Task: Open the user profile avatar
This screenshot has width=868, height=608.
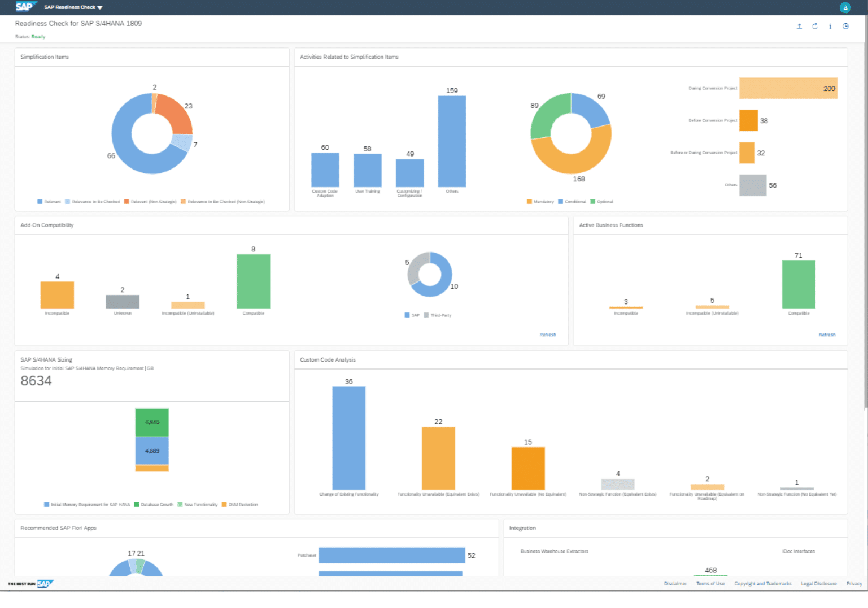Action: [x=845, y=7]
